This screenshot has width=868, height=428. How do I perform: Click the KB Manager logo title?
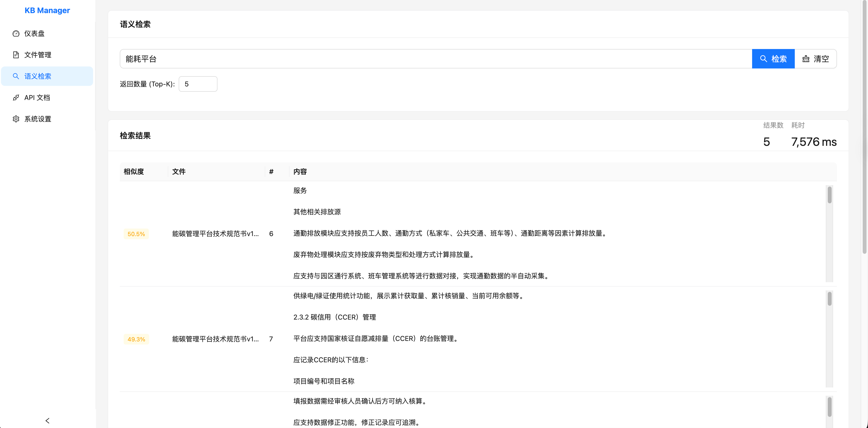pos(47,10)
